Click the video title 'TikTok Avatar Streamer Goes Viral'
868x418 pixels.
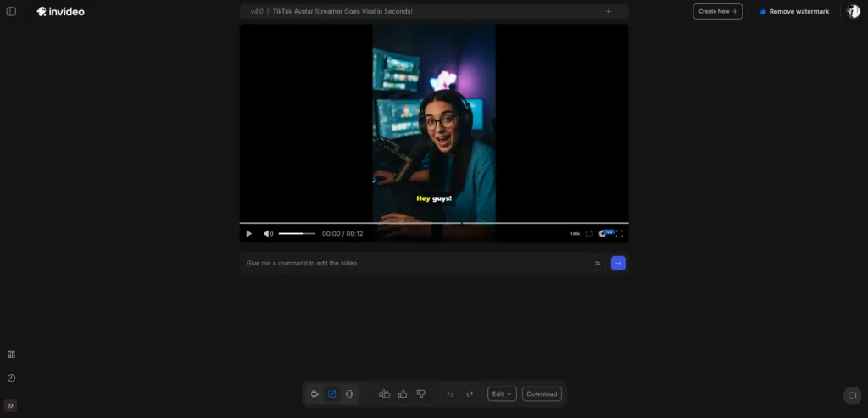point(342,11)
